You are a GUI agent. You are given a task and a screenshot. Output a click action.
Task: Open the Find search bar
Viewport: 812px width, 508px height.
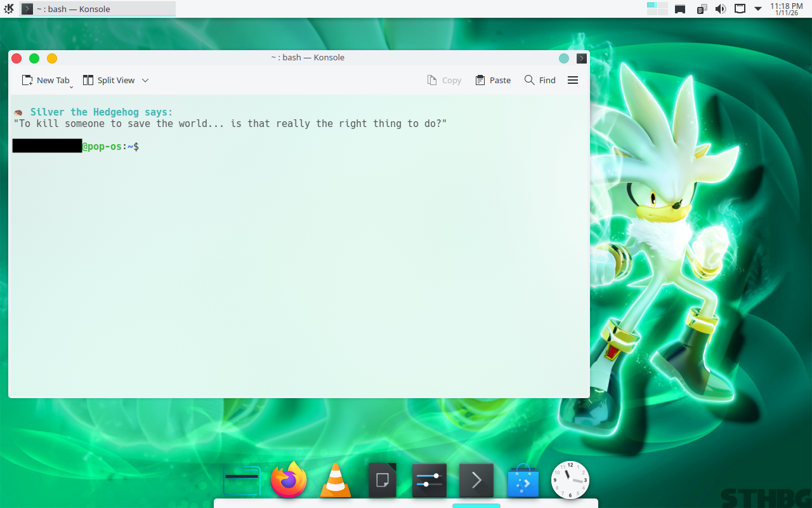pos(540,80)
